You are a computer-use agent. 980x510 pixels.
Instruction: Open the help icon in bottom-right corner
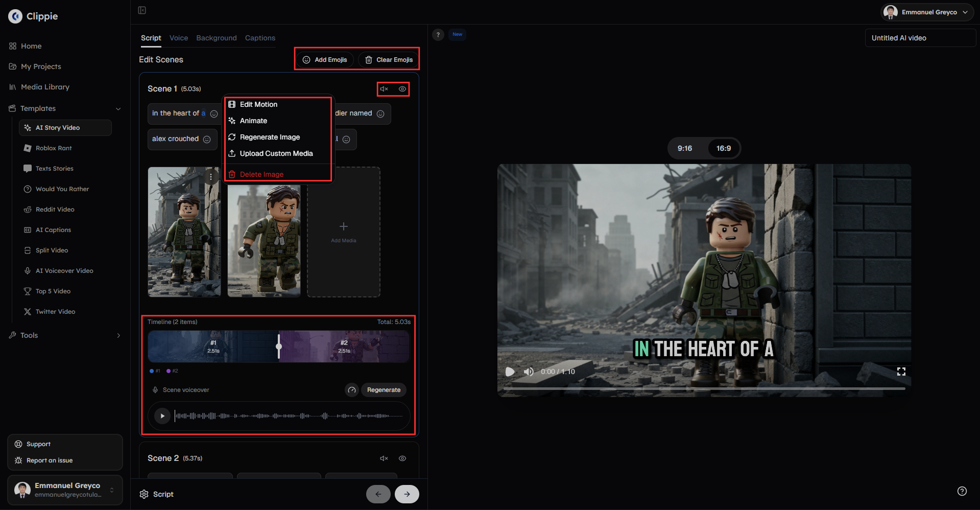tap(962, 491)
